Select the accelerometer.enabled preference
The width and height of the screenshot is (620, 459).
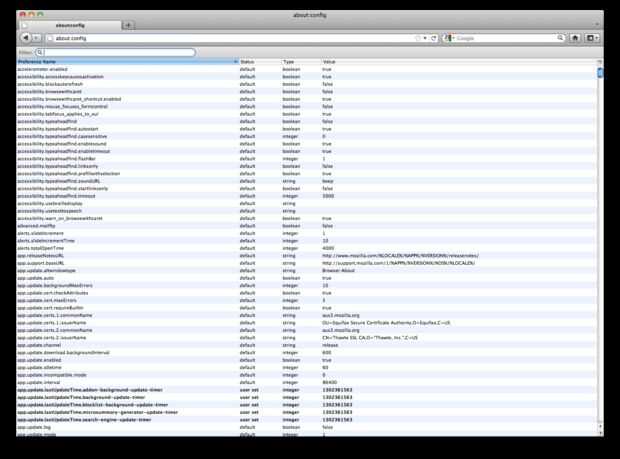point(306,69)
